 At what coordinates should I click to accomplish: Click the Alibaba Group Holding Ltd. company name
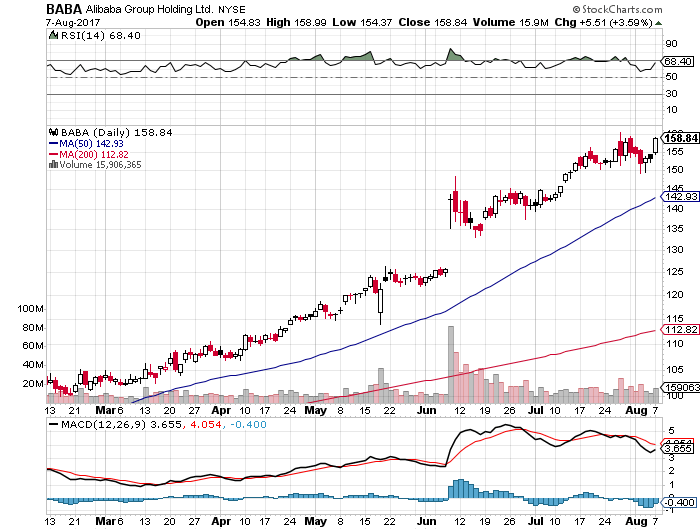[150, 9]
